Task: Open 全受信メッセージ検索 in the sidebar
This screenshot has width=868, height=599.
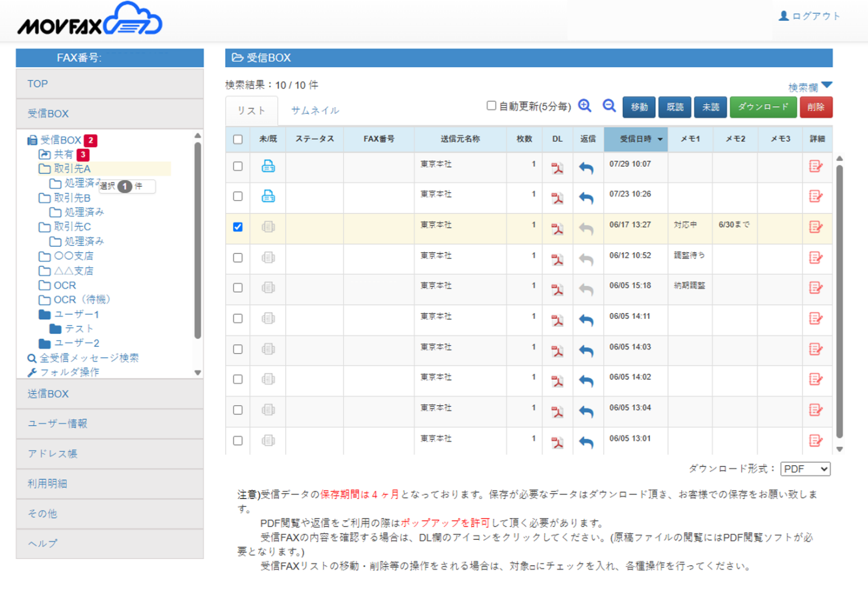Action: (83, 358)
